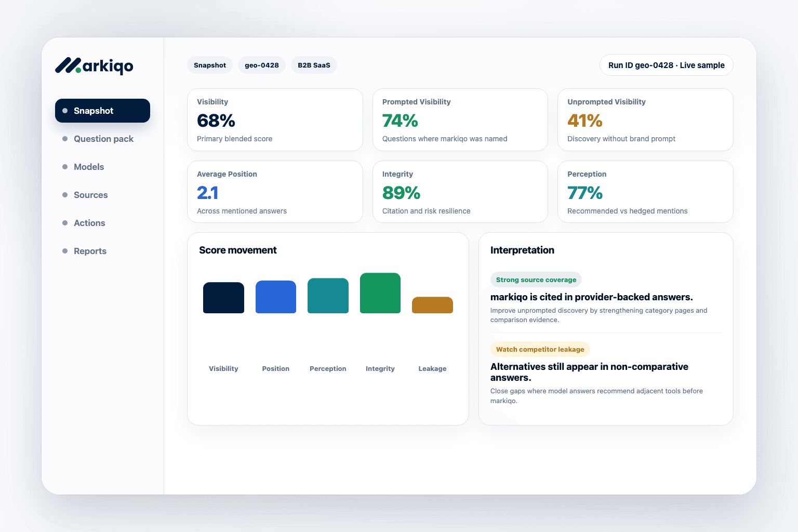Open the Snapshot sidebar item
The width and height of the screenshot is (798, 532).
(x=102, y=111)
